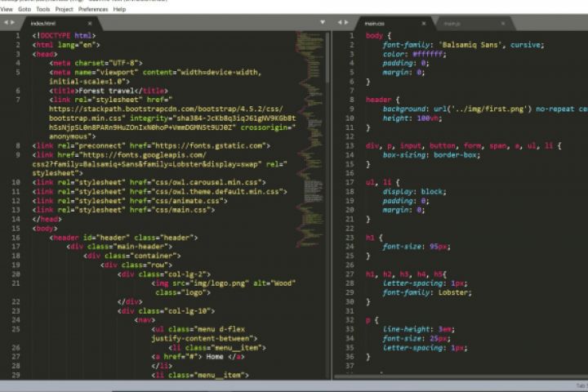Click the header id="header" tag line

click(x=123, y=238)
